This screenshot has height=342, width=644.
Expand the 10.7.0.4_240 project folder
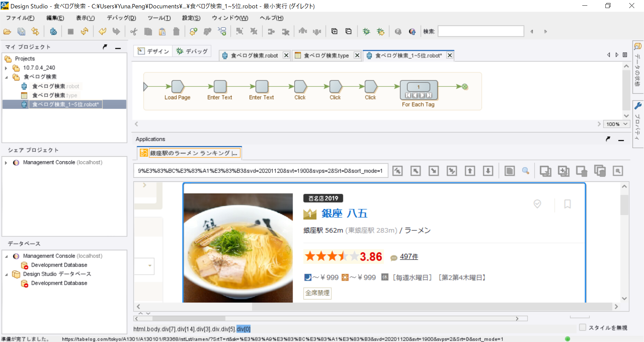(x=6, y=68)
